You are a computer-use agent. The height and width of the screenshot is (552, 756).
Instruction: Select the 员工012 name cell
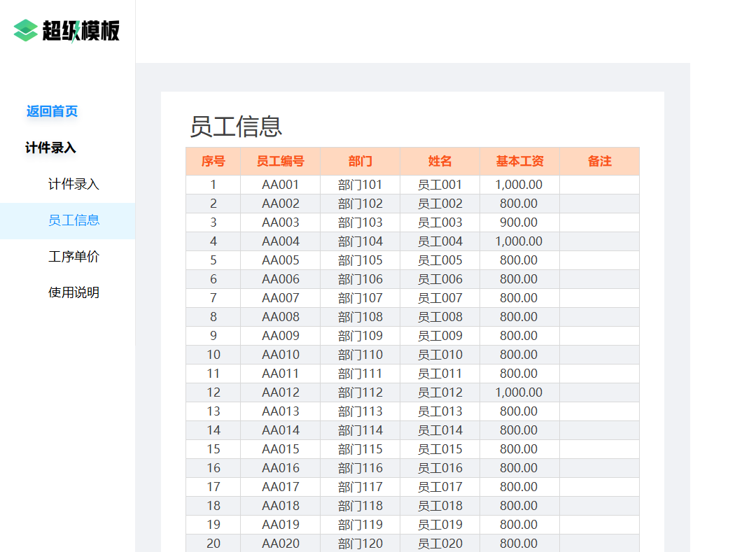(x=440, y=392)
